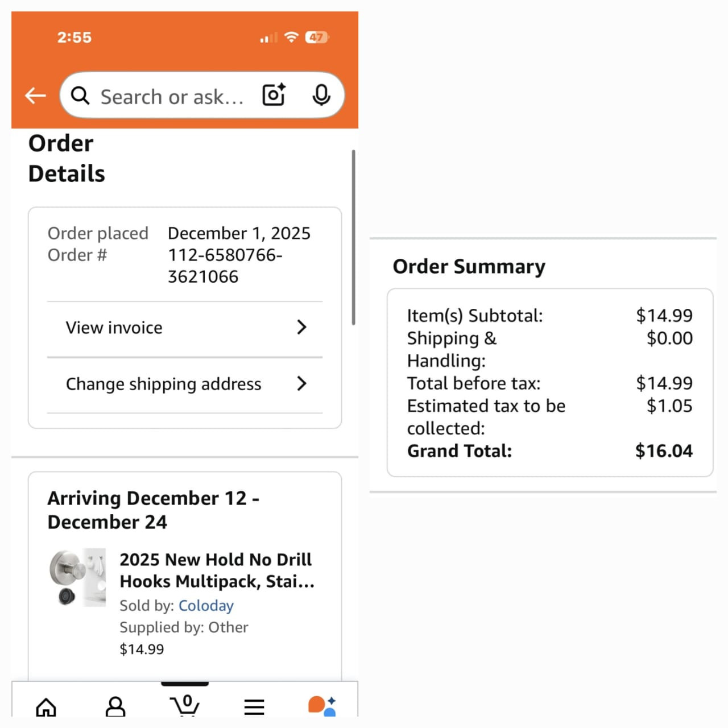Screen dimensions: 728x728
Task: Tap the microphone voice search icon
Action: pos(321,95)
